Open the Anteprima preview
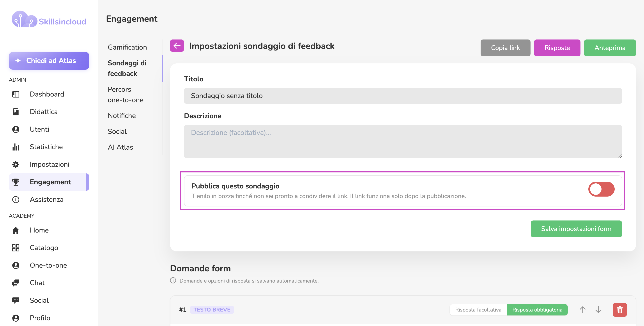The height and width of the screenshot is (326, 644). pyautogui.click(x=610, y=48)
